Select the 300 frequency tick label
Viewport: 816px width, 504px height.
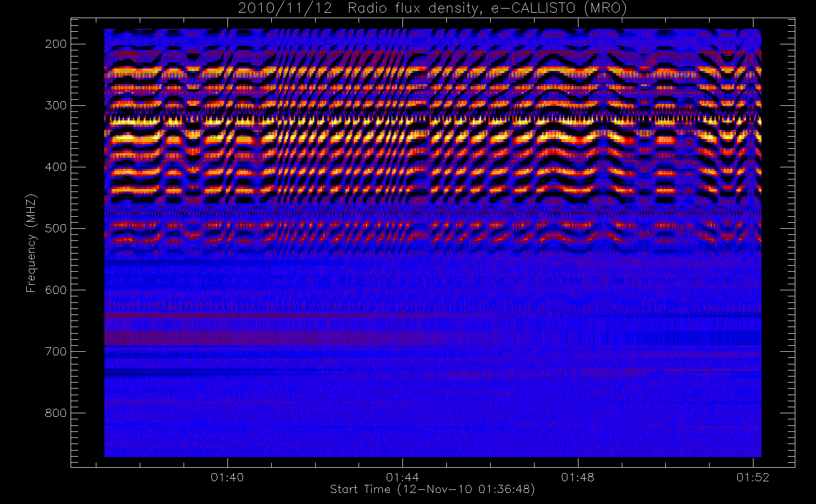[55, 105]
